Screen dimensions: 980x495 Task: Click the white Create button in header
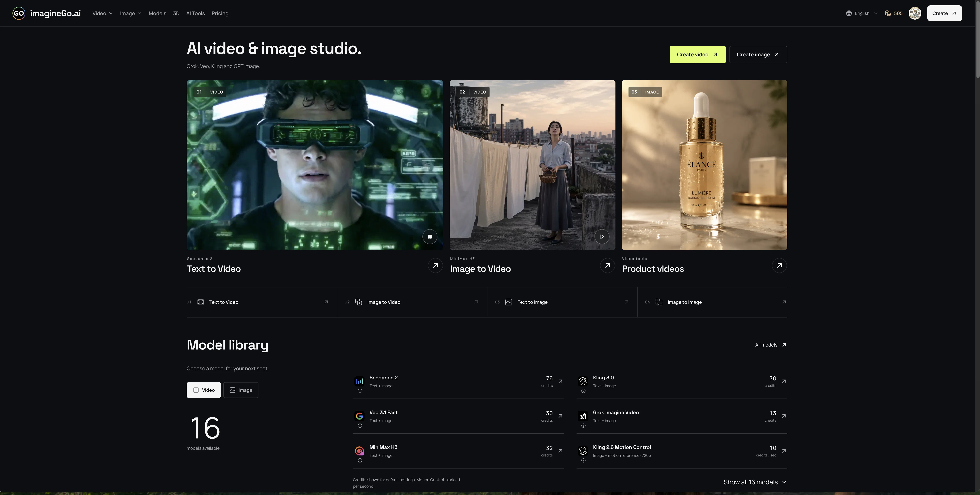[944, 13]
